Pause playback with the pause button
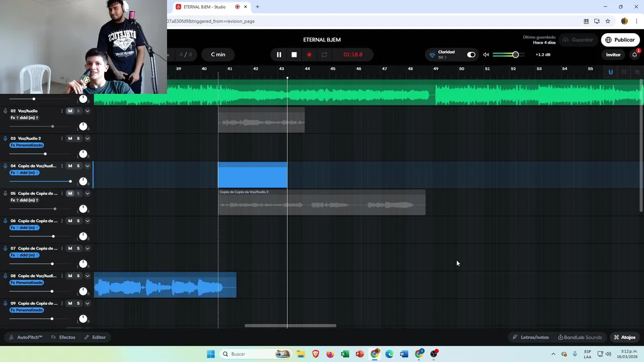The height and width of the screenshot is (362, 644). [x=279, y=54]
